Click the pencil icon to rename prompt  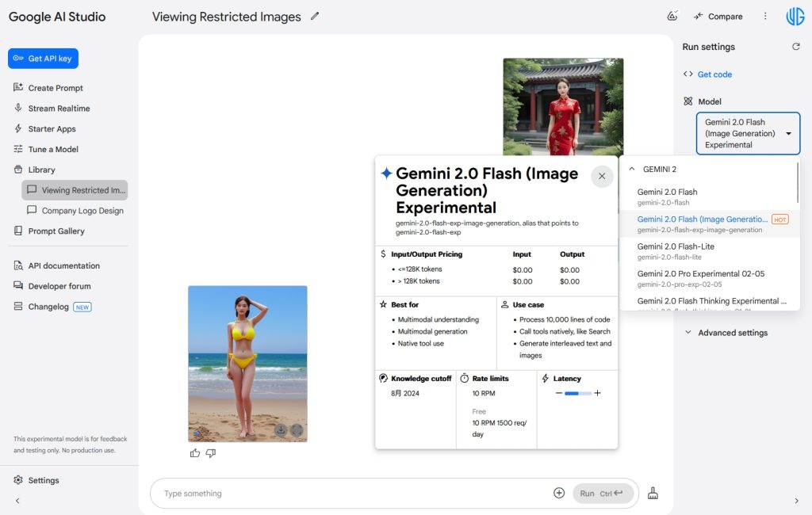pyautogui.click(x=315, y=16)
